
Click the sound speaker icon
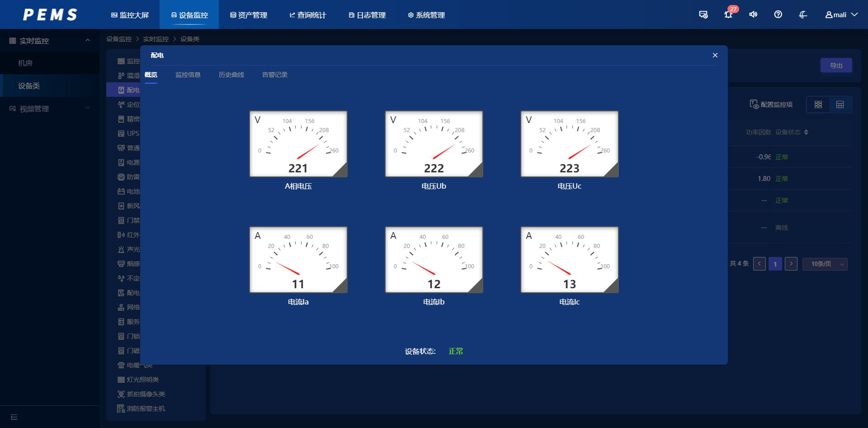(753, 14)
